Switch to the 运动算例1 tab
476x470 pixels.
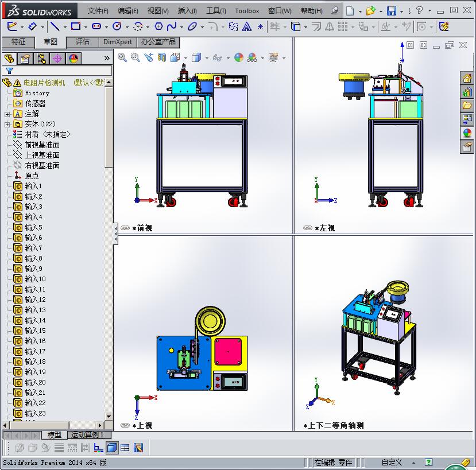[87, 435]
